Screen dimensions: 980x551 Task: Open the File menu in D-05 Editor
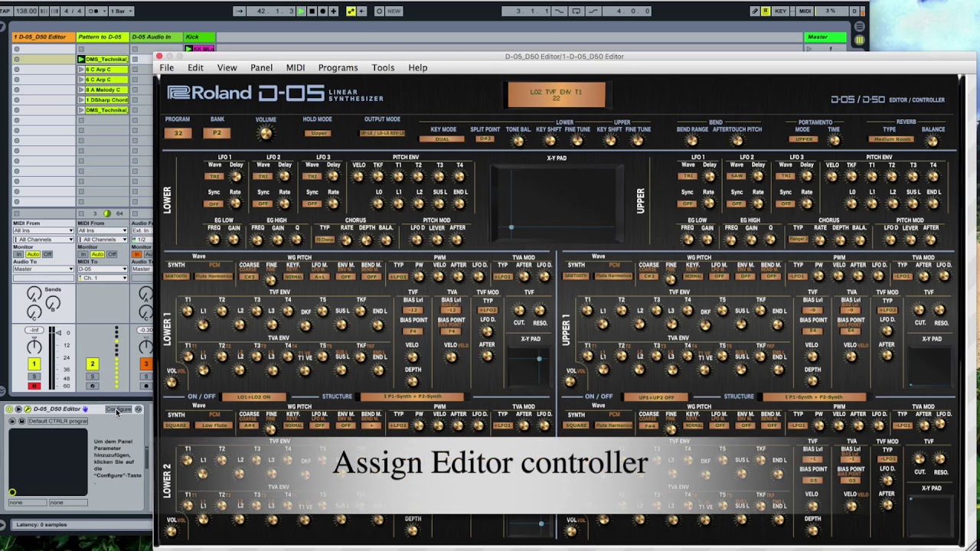166,67
